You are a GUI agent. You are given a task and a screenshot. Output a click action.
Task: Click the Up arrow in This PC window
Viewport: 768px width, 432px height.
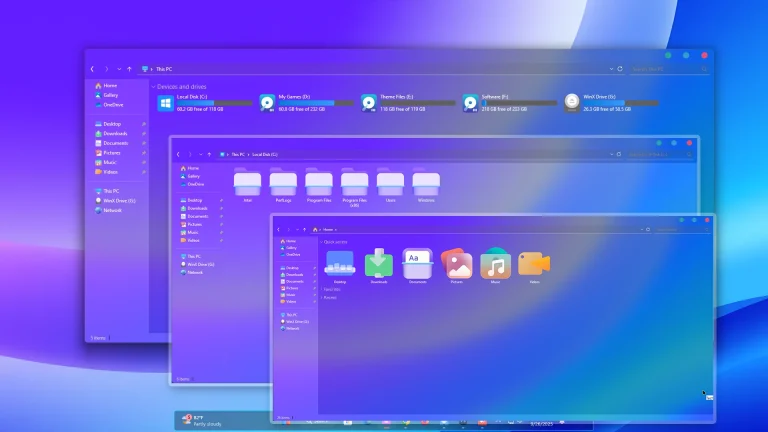click(x=129, y=69)
